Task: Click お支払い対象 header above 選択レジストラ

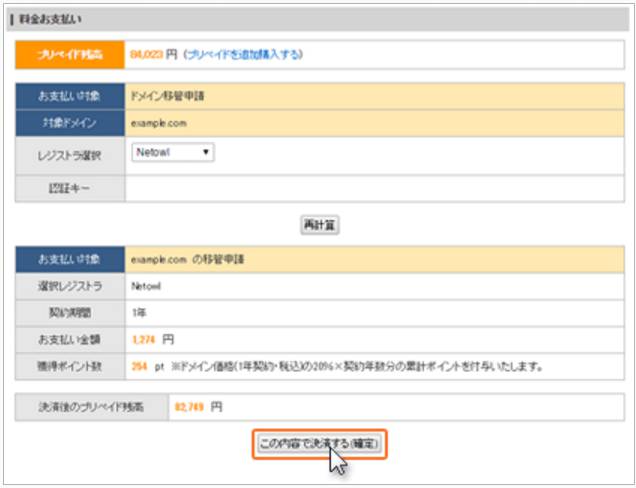Action: coord(70,259)
